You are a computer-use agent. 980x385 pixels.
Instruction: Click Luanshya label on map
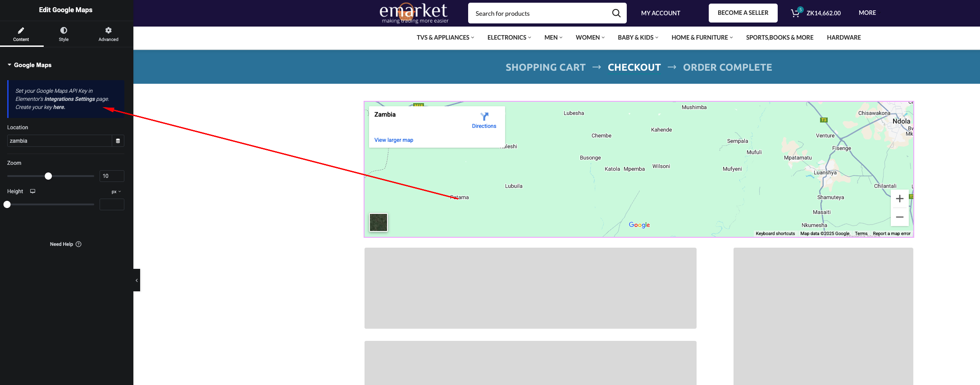[x=825, y=172]
